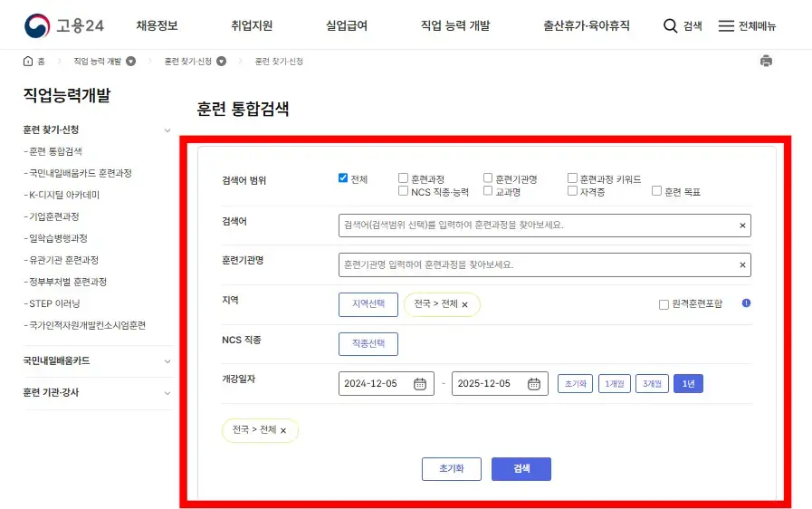Image resolution: width=812 pixels, height=509 pixels.
Task: Click the printer icon
Action: (x=766, y=62)
